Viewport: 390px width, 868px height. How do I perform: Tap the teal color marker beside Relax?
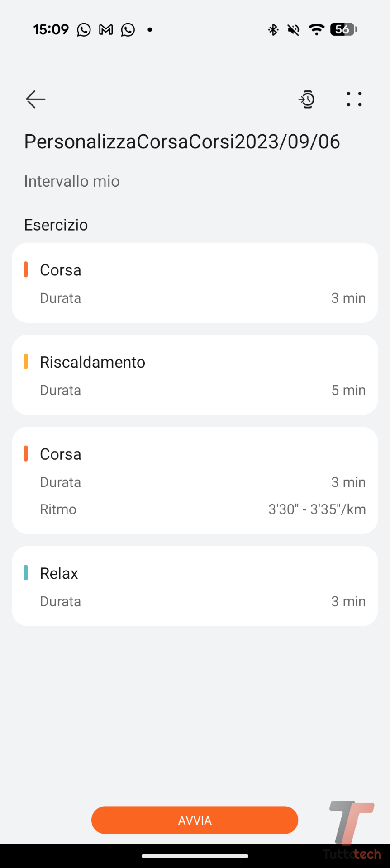pos(26,573)
